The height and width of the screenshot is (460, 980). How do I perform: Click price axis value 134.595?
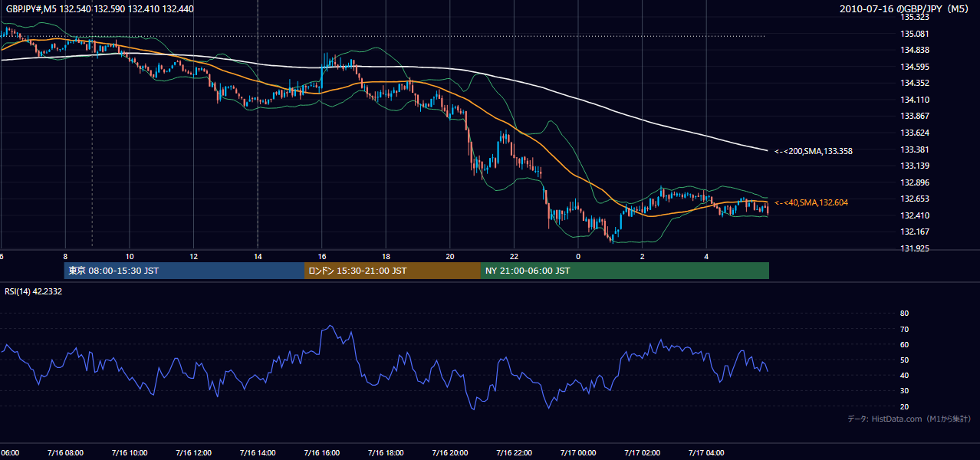915,67
